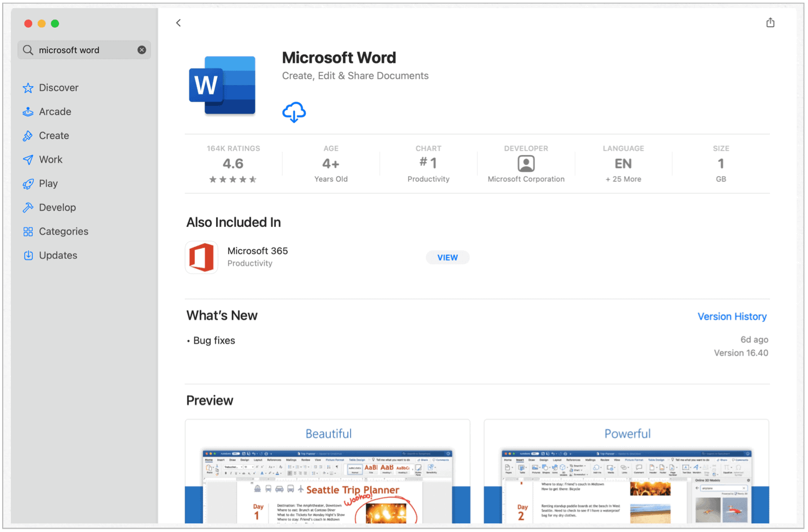Open the Microsoft 365 bundle icon
This screenshot has height=532, width=808.
[201, 257]
